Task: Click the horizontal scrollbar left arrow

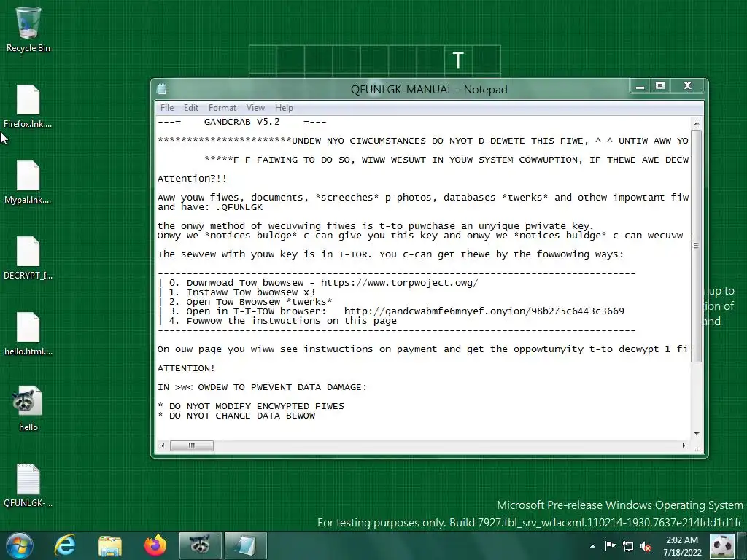Action: [163, 446]
